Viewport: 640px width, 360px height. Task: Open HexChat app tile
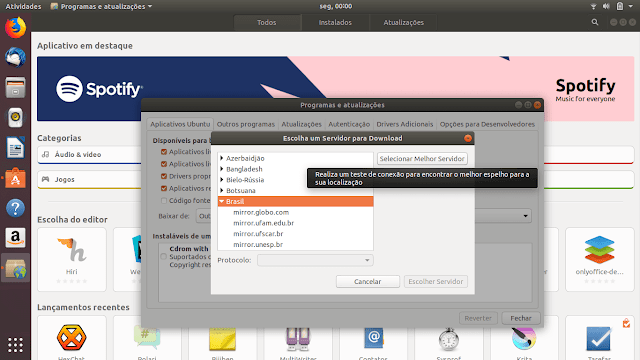pos(71,338)
